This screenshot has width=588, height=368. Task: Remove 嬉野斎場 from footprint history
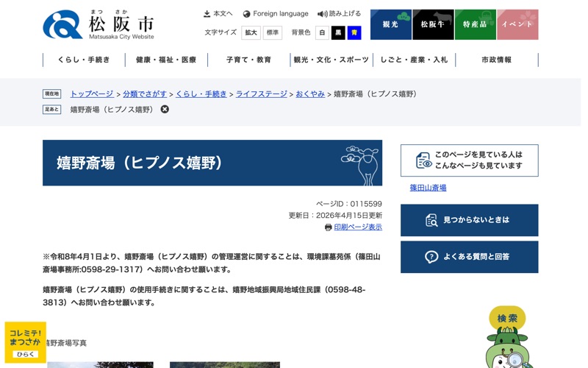click(165, 109)
